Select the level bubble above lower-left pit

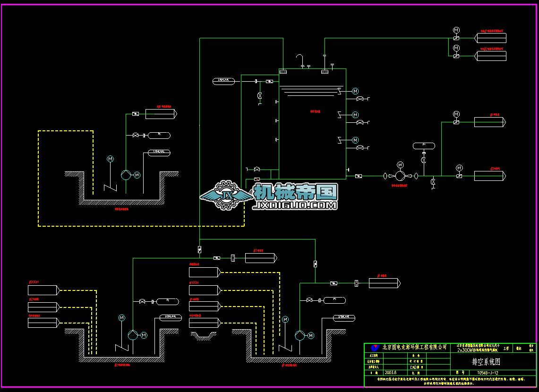pos(171,318)
